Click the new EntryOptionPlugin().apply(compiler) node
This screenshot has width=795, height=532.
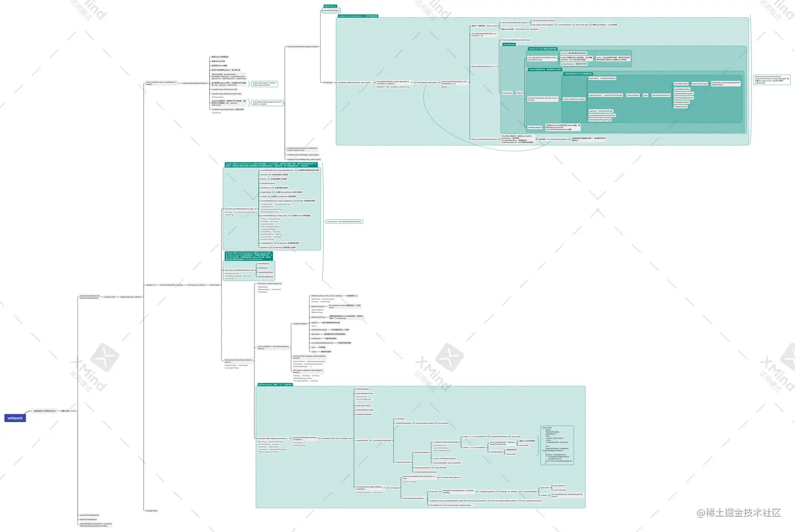tap(302, 47)
